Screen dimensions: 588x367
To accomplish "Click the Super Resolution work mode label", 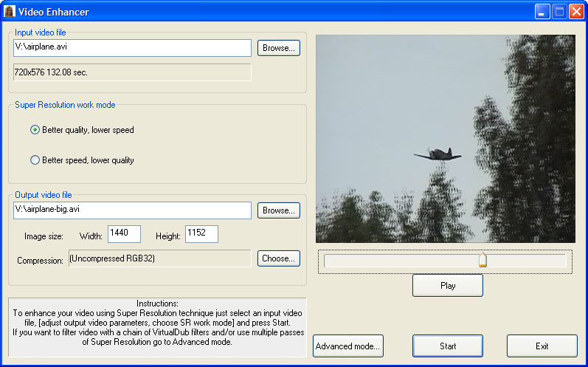I will point(65,105).
